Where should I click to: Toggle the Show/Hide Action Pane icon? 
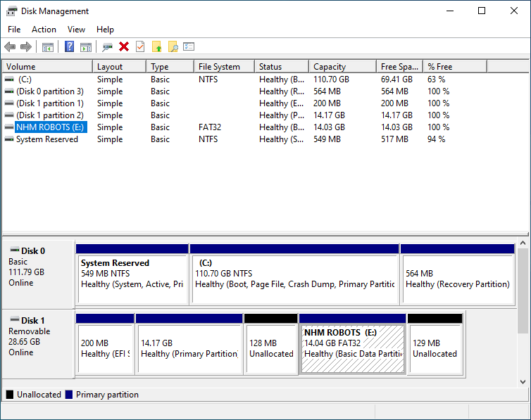pyautogui.click(x=86, y=47)
